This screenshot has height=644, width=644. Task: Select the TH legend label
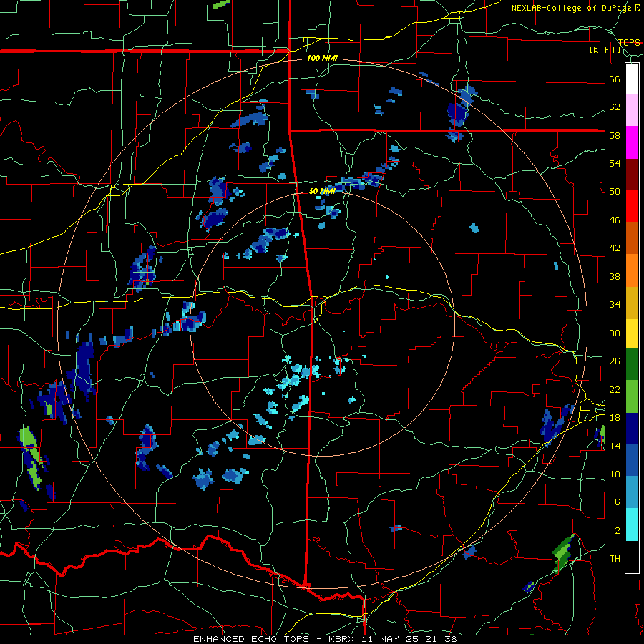coord(615,558)
